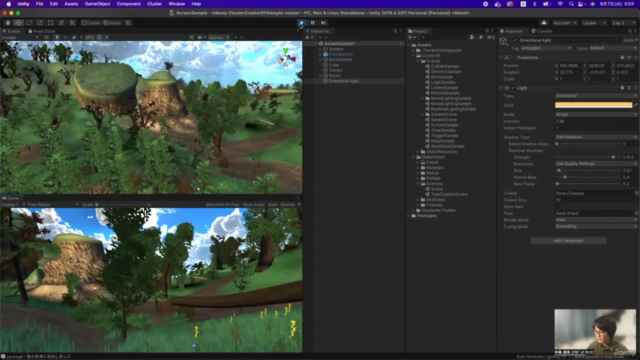
Task: Toggle the Static checkbox
Action: pyautogui.click(x=620, y=40)
